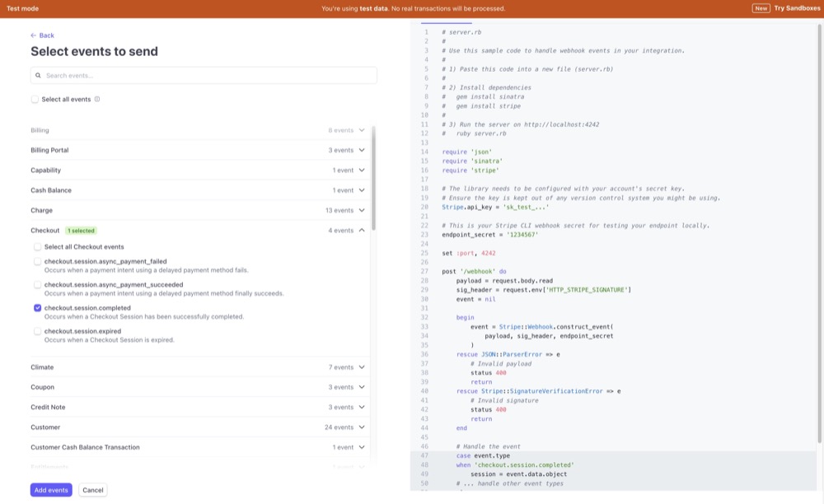Click Customer Cash Balance Transaction label
The image size is (824, 504).
85,447
